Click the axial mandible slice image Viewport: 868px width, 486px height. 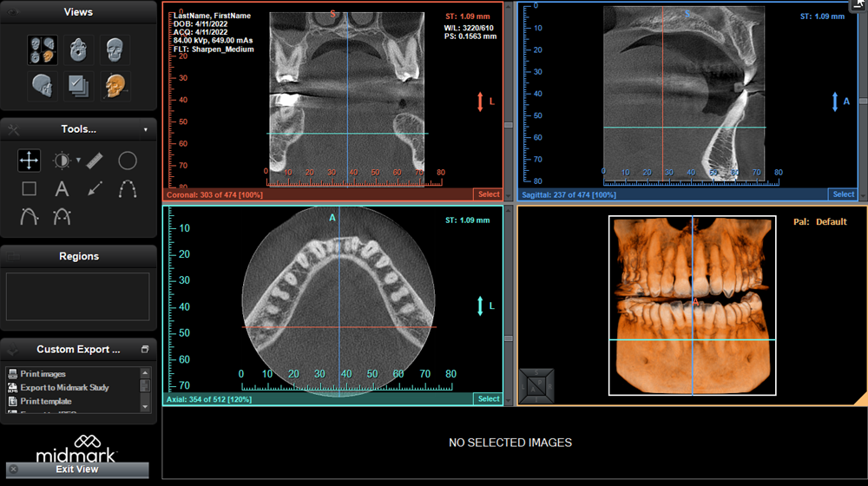[339, 302]
